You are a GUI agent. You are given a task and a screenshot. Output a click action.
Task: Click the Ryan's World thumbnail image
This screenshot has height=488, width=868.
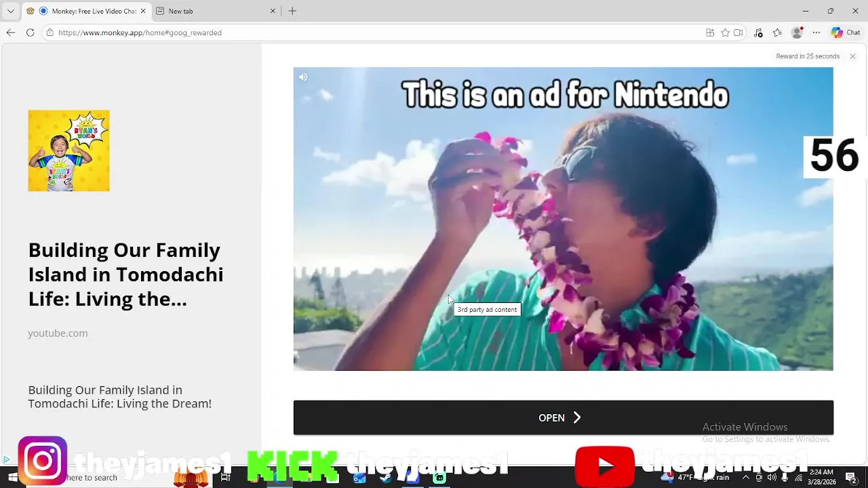[x=68, y=150]
